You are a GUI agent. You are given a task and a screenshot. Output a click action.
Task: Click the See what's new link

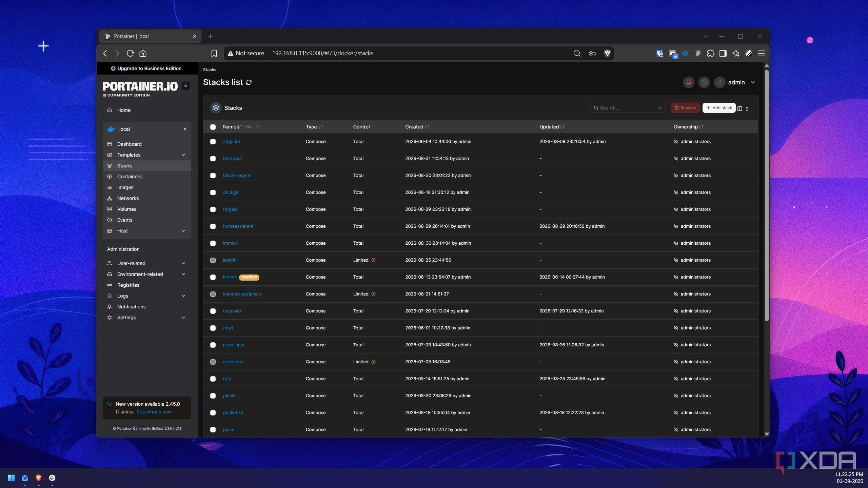[x=154, y=412]
